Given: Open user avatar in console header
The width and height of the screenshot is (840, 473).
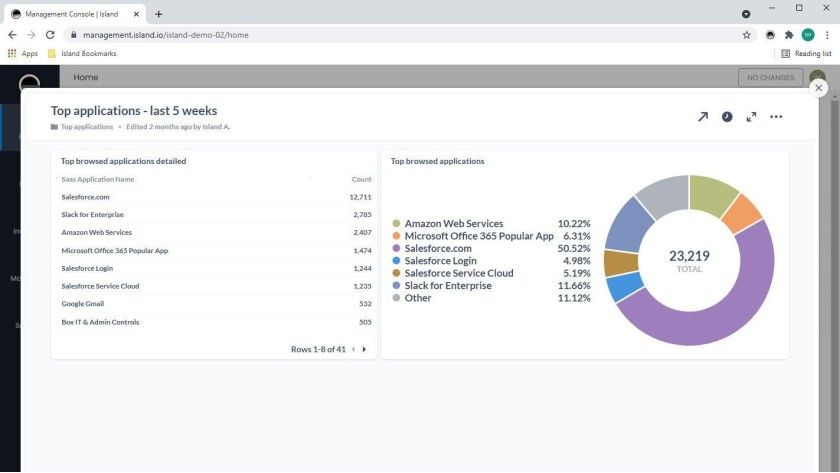Looking at the screenshot, I should point(817,76).
